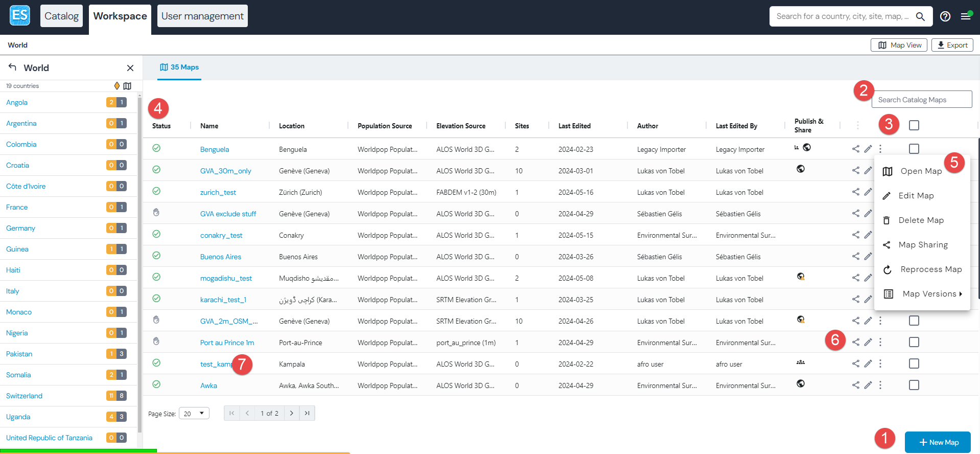Click the help question mark icon

point(945,16)
